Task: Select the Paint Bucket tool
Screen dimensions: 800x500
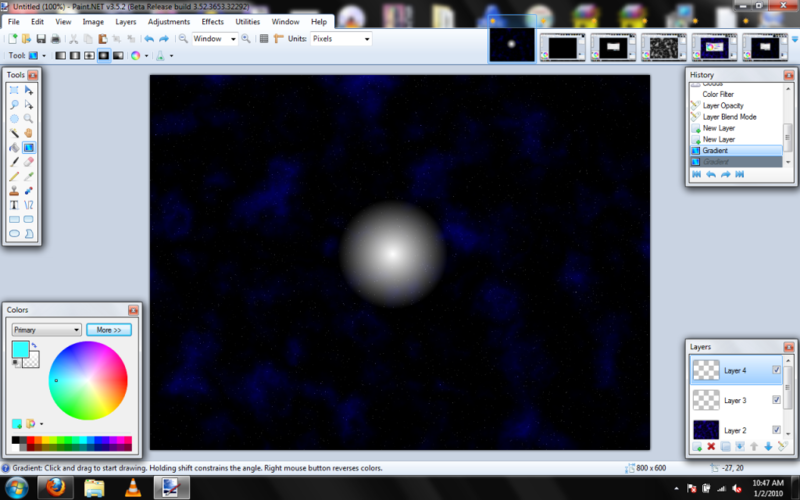Action: 14,148
